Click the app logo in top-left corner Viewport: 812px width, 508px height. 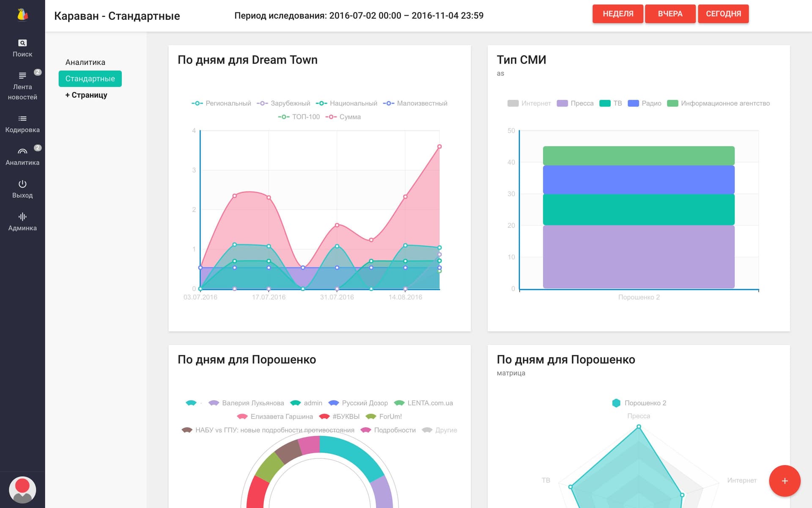22,15
